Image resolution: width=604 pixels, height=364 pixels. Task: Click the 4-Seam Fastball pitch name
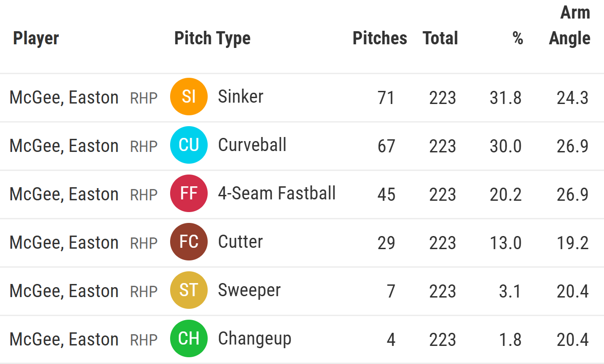276,194
